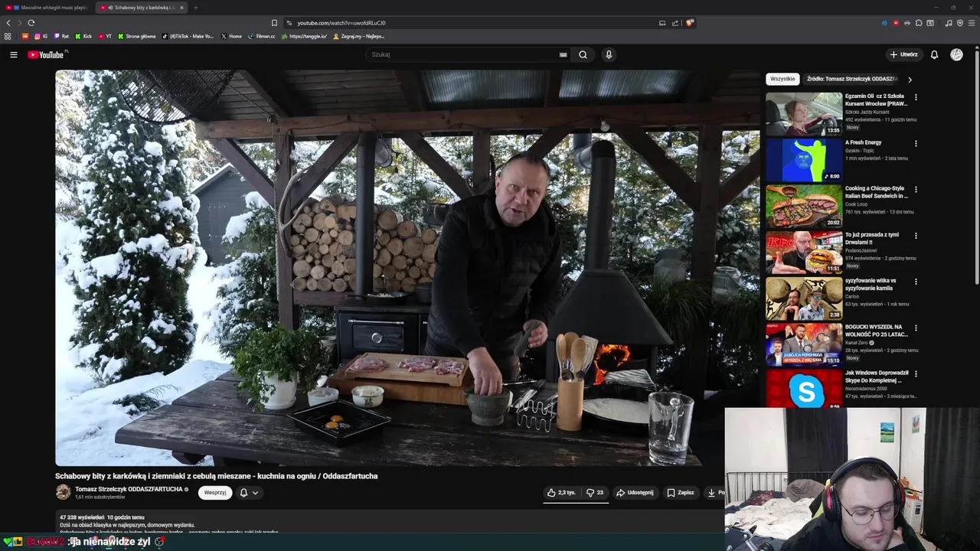Click the main video player
This screenshot has height=551, width=980.
click(x=407, y=268)
